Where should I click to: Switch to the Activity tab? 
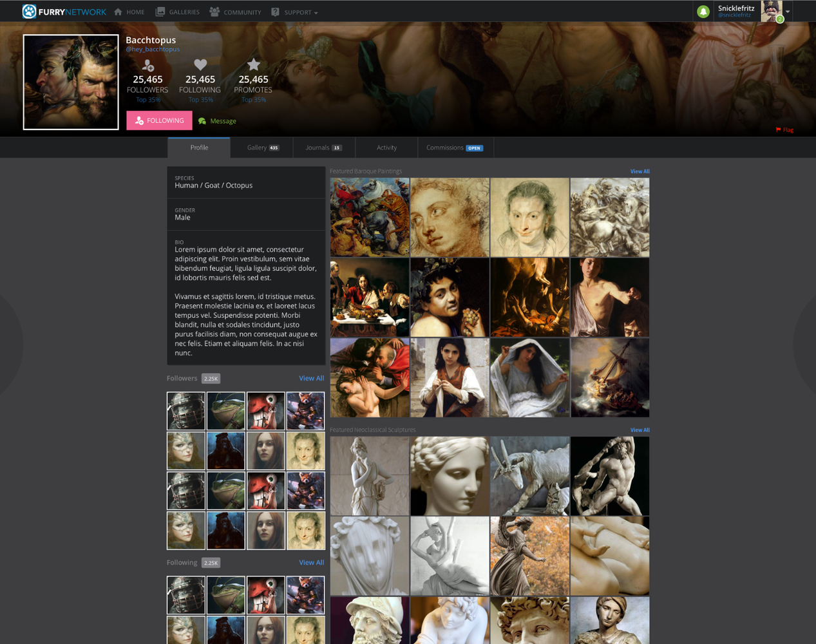tap(386, 147)
